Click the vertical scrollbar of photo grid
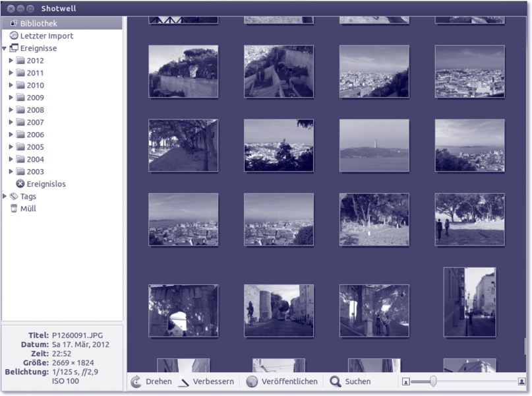This screenshot has height=396, width=532. tap(525, 346)
